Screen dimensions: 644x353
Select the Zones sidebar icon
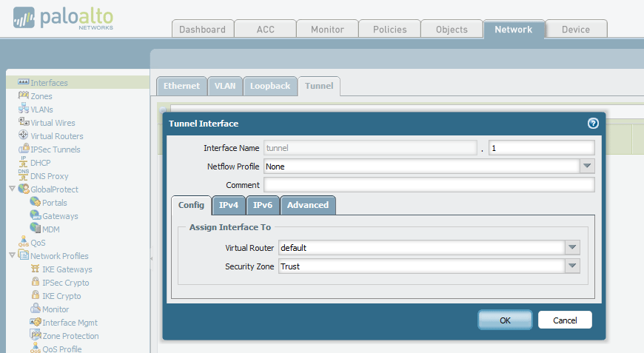point(23,96)
